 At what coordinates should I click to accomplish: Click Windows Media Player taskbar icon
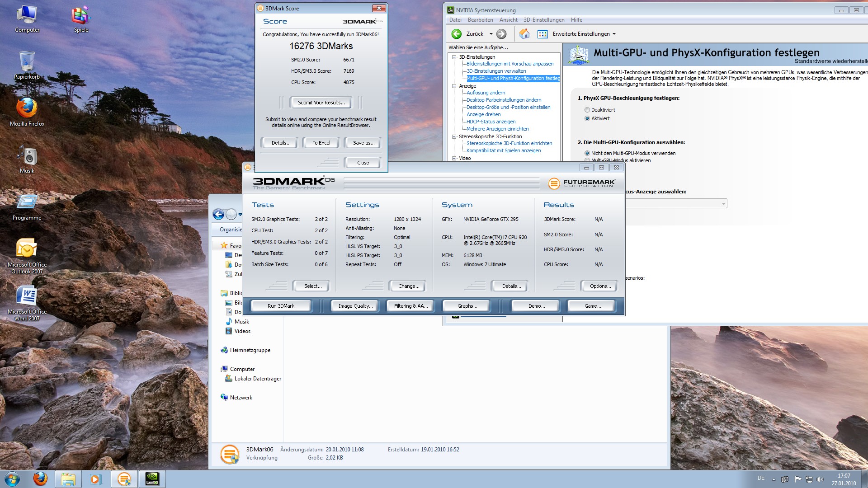(x=95, y=479)
